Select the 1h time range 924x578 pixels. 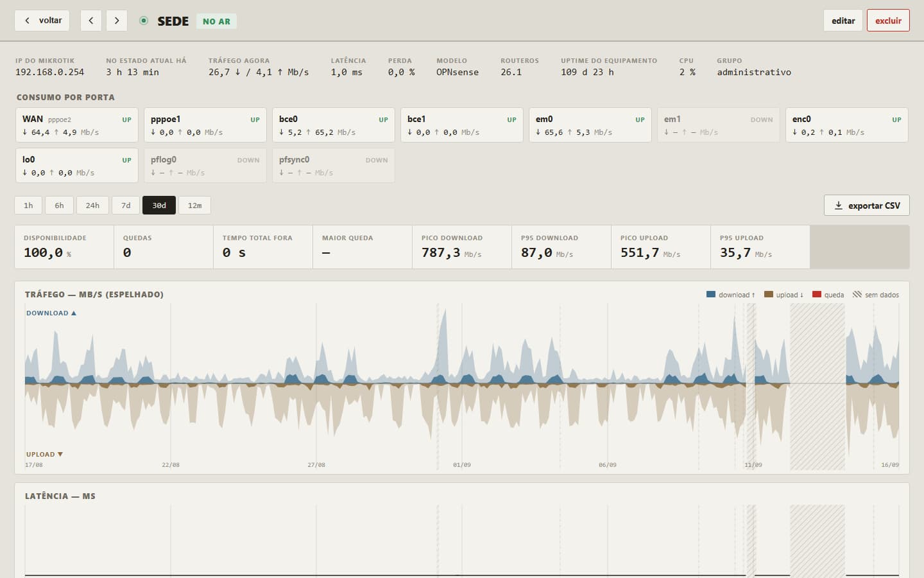(x=28, y=206)
